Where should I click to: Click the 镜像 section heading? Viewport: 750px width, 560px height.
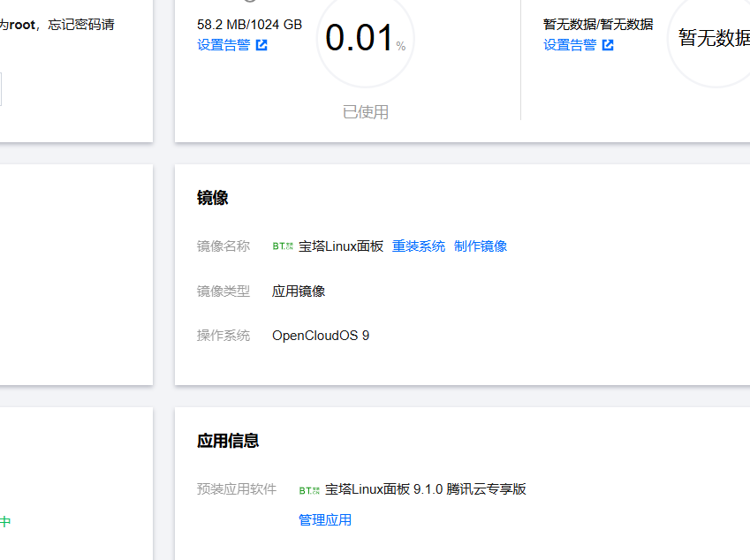(213, 198)
